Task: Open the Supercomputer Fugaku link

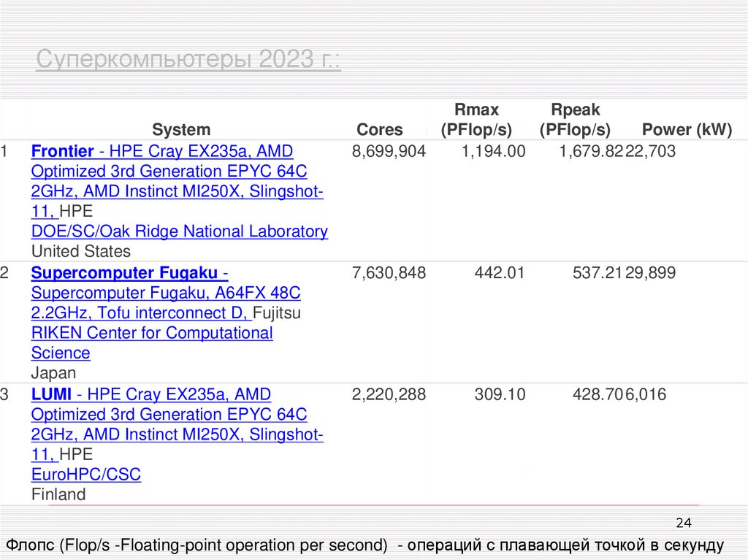Action: tap(166, 292)
